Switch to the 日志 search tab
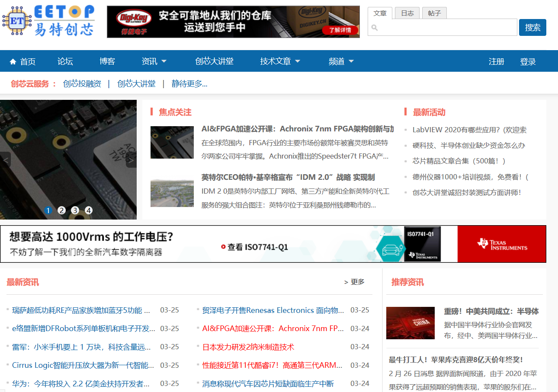Viewport: 558px width, 392px height. pos(407,13)
